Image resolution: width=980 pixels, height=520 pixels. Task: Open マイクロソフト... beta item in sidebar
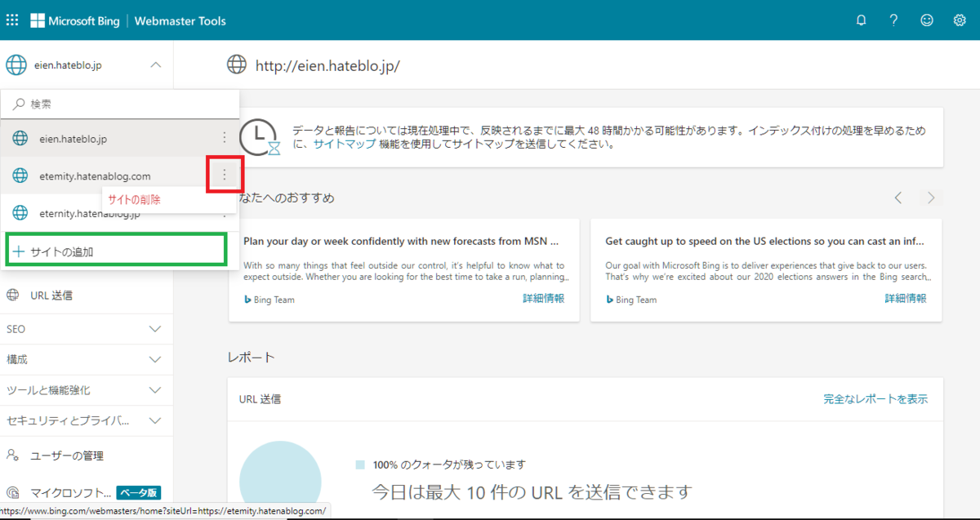tap(70, 493)
